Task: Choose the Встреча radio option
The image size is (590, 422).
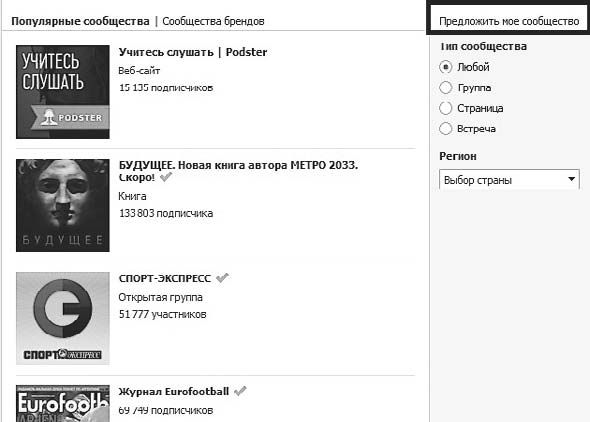Action: (x=446, y=129)
